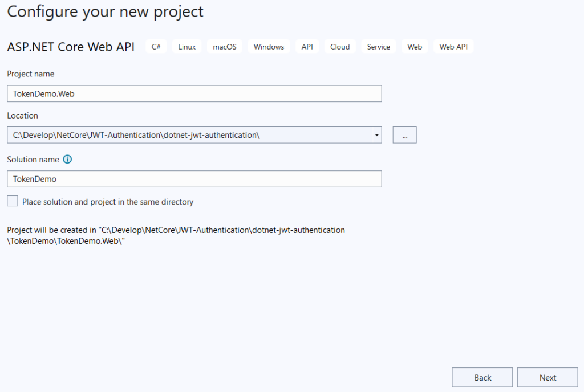The width and height of the screenshot is (584, 392).
Task: Click the macOS tag
Action: point(225,47)
